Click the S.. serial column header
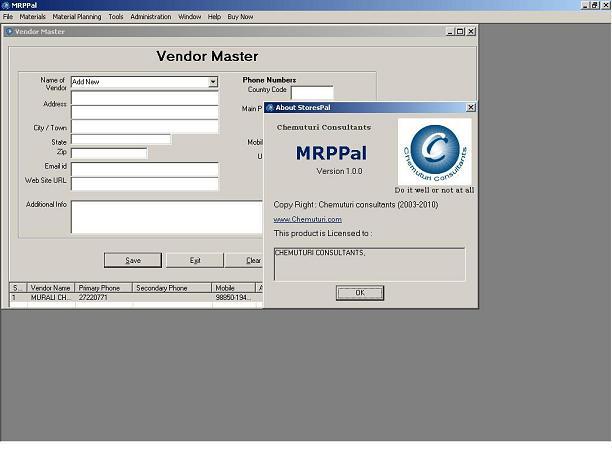This screenshot has height=459, width=612. [18, 288]
